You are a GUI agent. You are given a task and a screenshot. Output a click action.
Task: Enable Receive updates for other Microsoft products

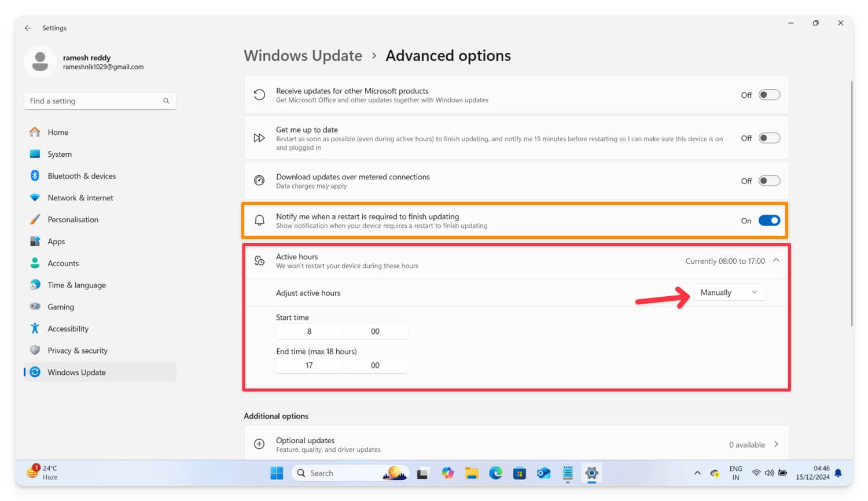(x=769, y=94)
